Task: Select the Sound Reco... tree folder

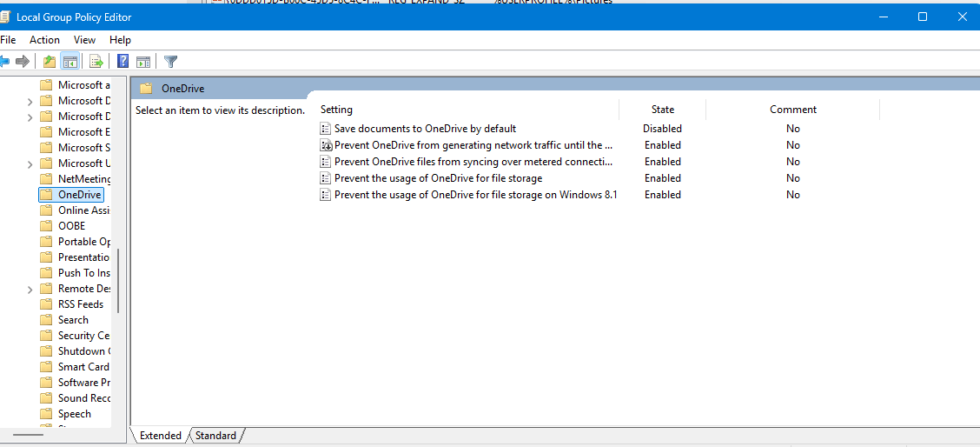Action: pyautogui.click(x=76, y=398)
